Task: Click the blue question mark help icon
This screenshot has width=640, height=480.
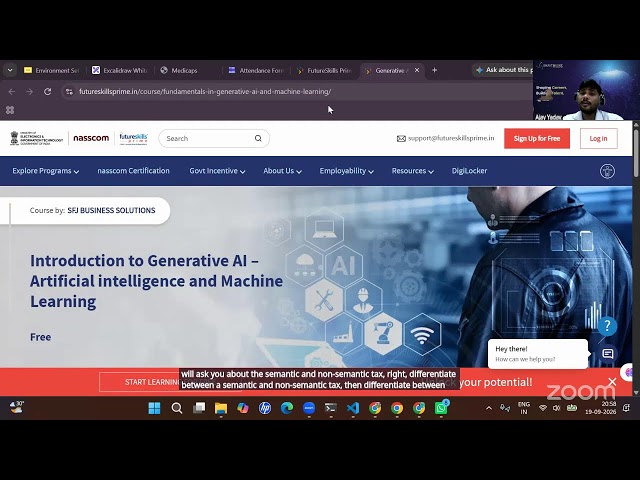Action: pyautogui.click(x=607, y=326)
